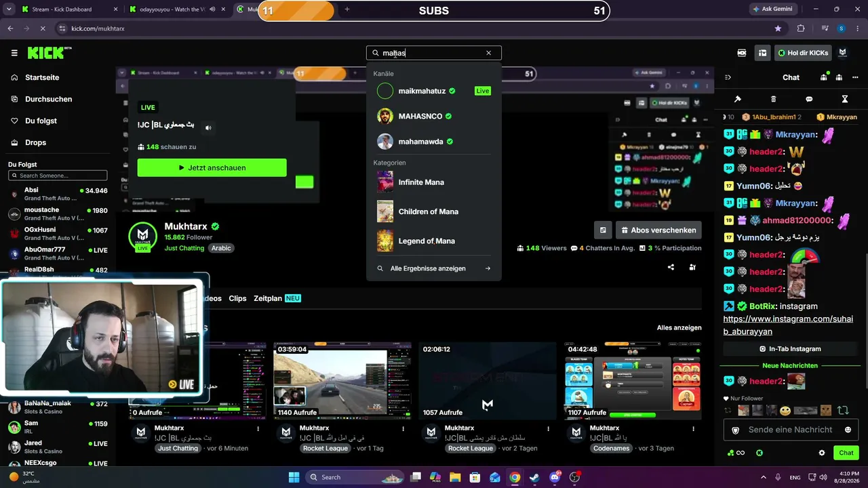The image size is (868, 488).
Task: Click the KICK logo
Action: 50,53
